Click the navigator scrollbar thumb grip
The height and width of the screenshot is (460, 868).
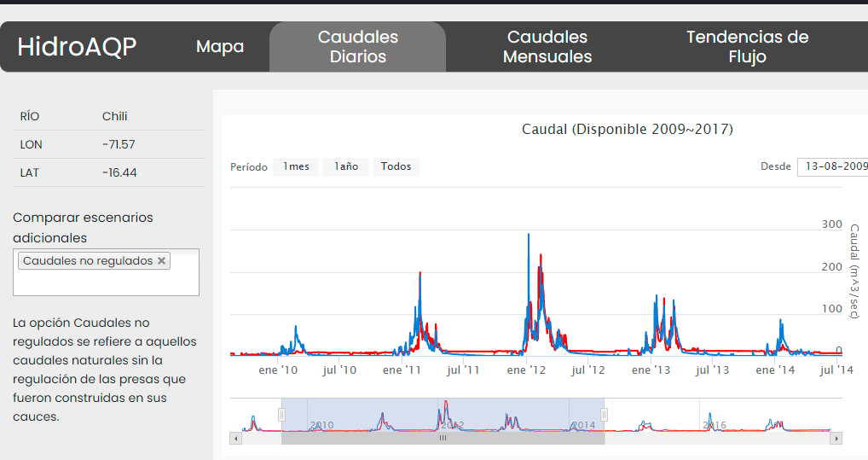(443, 438)
